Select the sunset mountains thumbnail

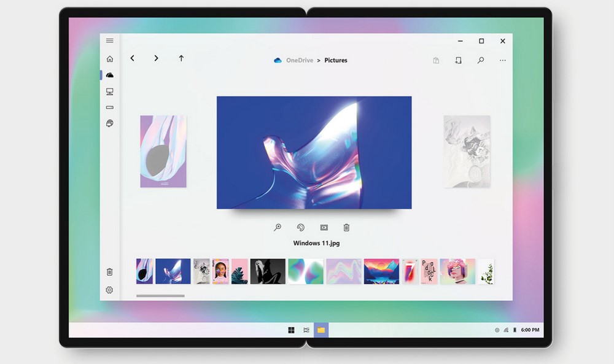[381, 271]
